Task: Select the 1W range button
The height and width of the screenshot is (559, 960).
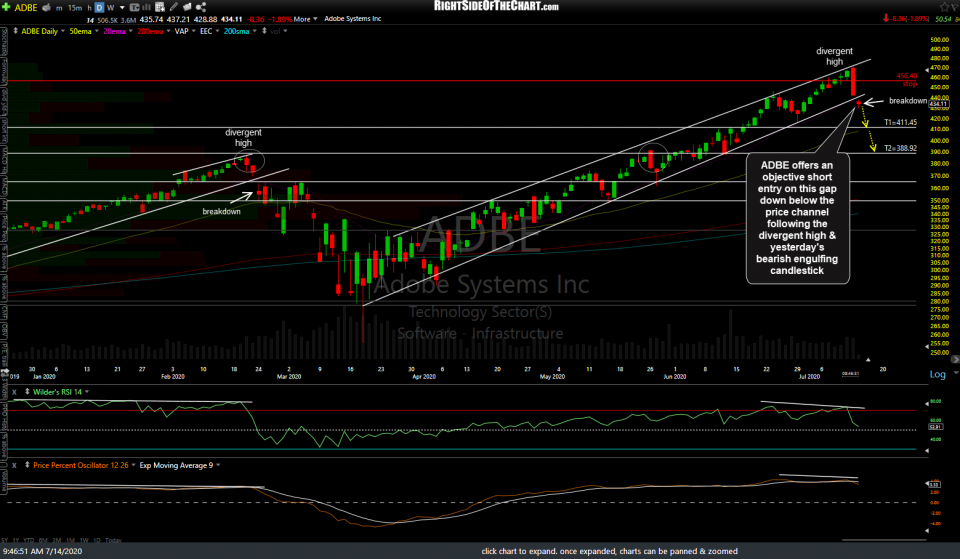Action: tap(84, 541)
